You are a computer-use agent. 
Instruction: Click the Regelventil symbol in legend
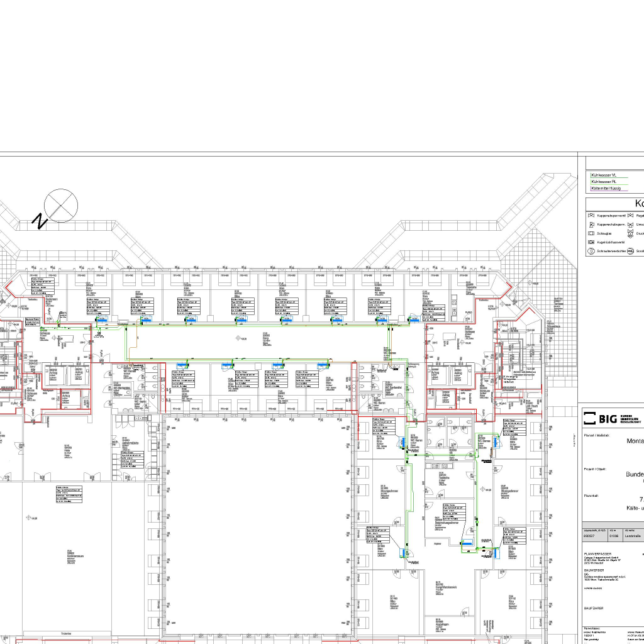click(630, 215)
